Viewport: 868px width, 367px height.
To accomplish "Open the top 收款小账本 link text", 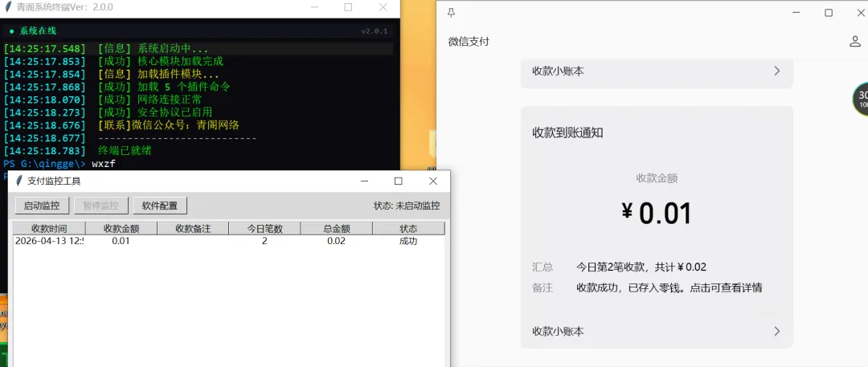I will 558,71.
